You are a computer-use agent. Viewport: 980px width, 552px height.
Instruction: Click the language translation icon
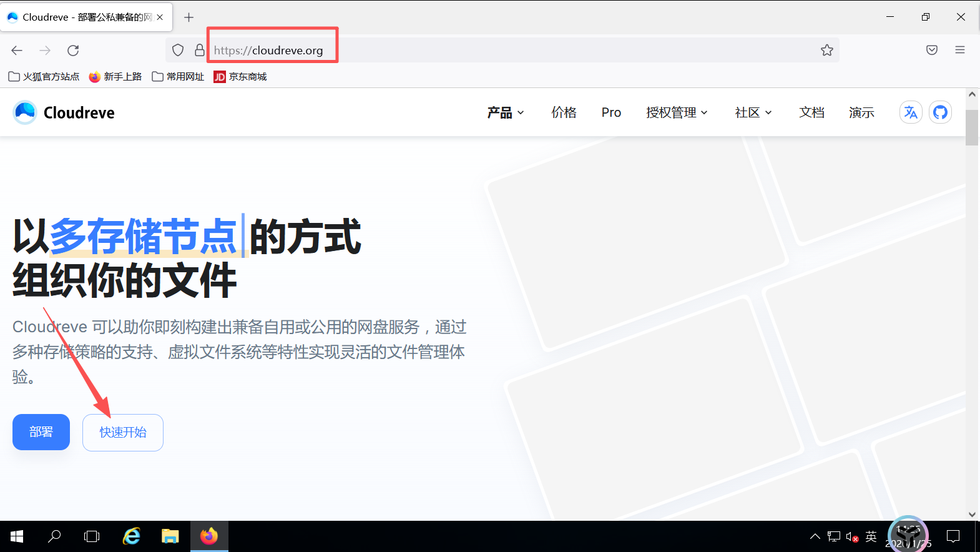pyautogui.click(x=911, y=112)
